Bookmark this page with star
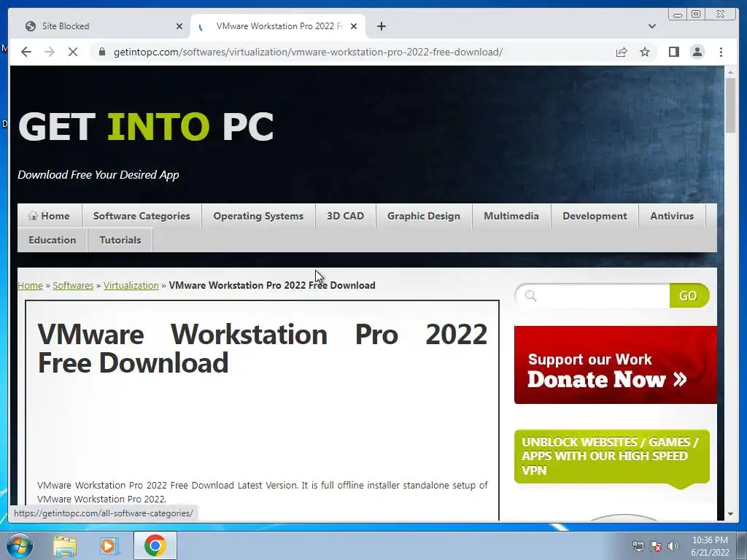This screenshot has width=747, height=560. click(645, 52)
